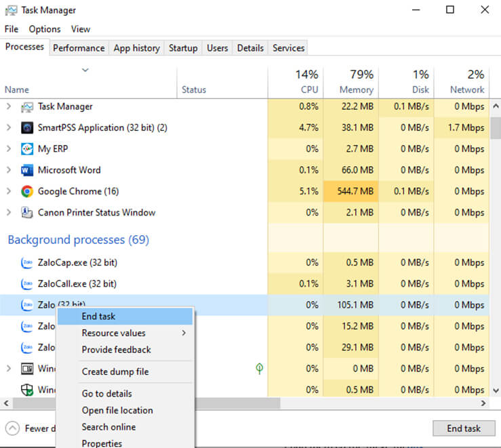Click the Zalo icon in the 15.2 MB row
501x448 pixels.
click(x=27, y=326)
